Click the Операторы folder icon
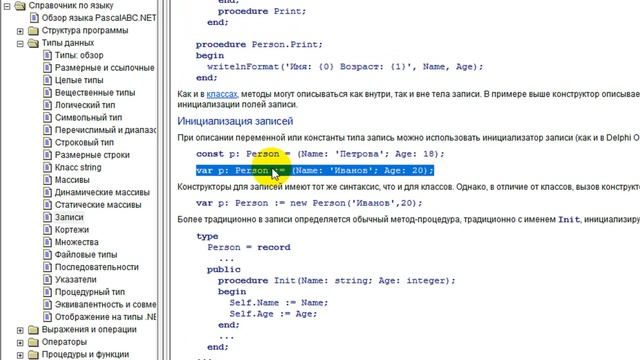The height and width of the screenshot is (360, 640). coord(33,342)
